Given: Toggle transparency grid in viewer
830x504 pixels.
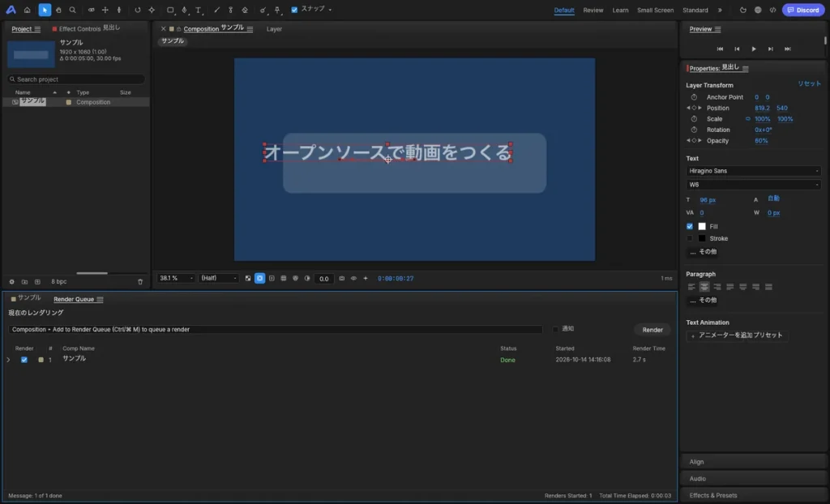Looking at the screenshot, I should 248,279.
